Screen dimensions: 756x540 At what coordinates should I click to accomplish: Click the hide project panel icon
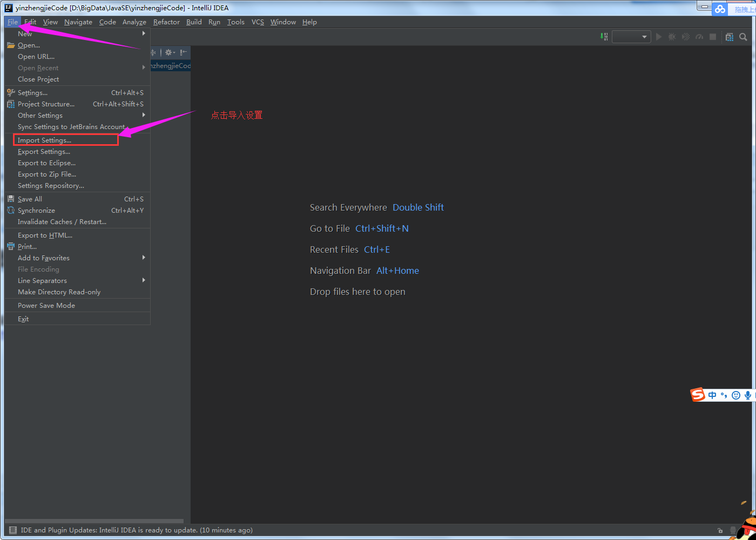(x=184, y=52)
